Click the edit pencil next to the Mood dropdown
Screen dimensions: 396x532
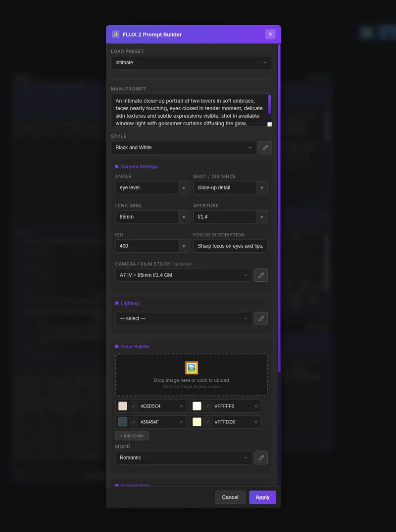pyautogui.click(x=261, y=458)
